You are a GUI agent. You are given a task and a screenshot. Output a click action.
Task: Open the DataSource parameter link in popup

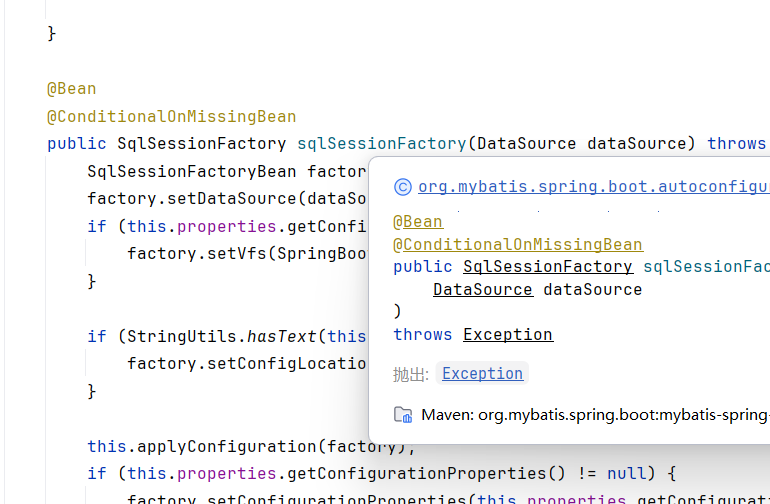(482, 289)
